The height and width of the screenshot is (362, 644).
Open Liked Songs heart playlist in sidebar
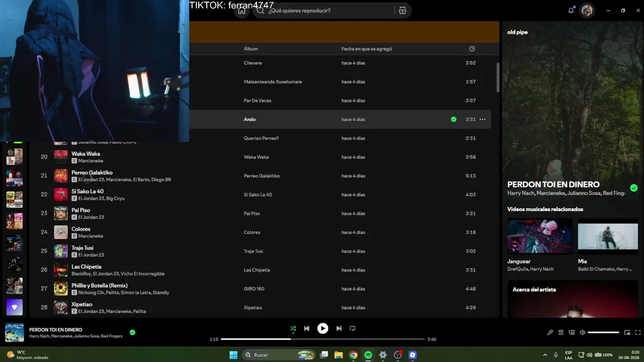click(x=15, y=307)
